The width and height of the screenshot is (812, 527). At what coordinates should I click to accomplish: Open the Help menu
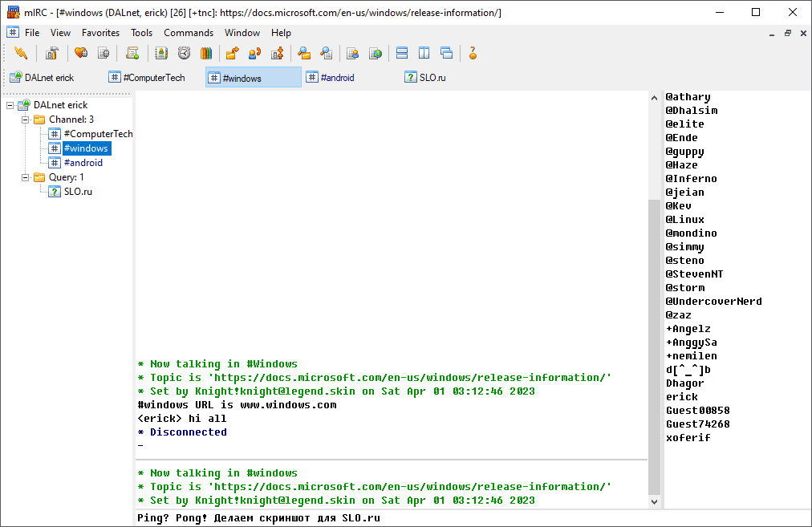point(281,33)
